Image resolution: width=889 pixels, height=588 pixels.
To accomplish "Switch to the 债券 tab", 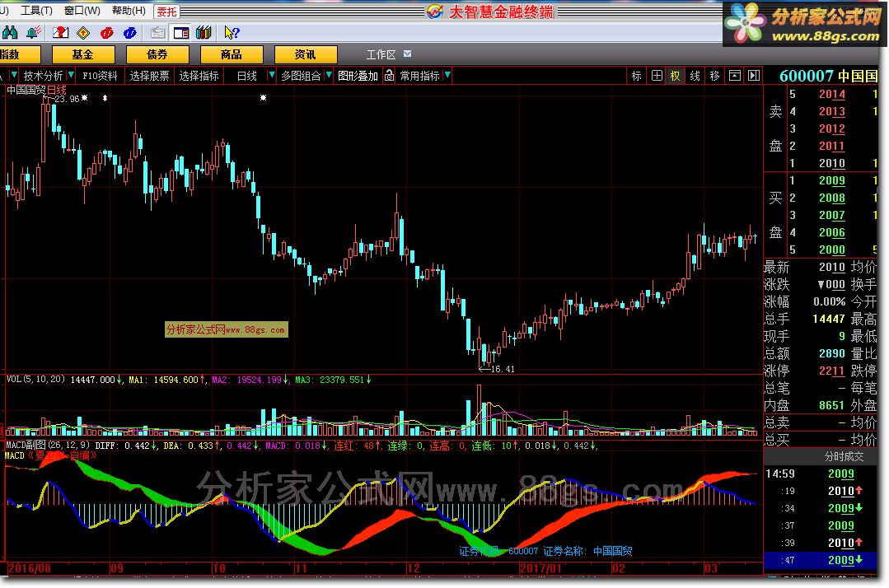I will click(157, 54).
